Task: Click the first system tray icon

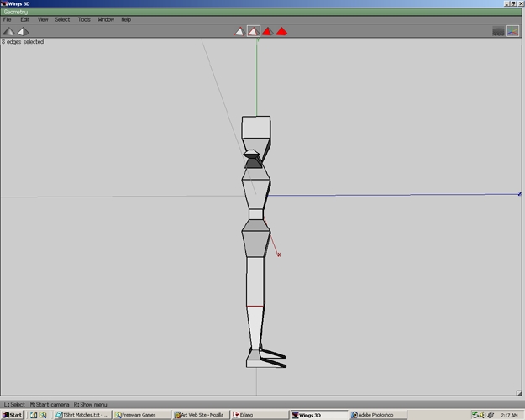Action: 475,415
